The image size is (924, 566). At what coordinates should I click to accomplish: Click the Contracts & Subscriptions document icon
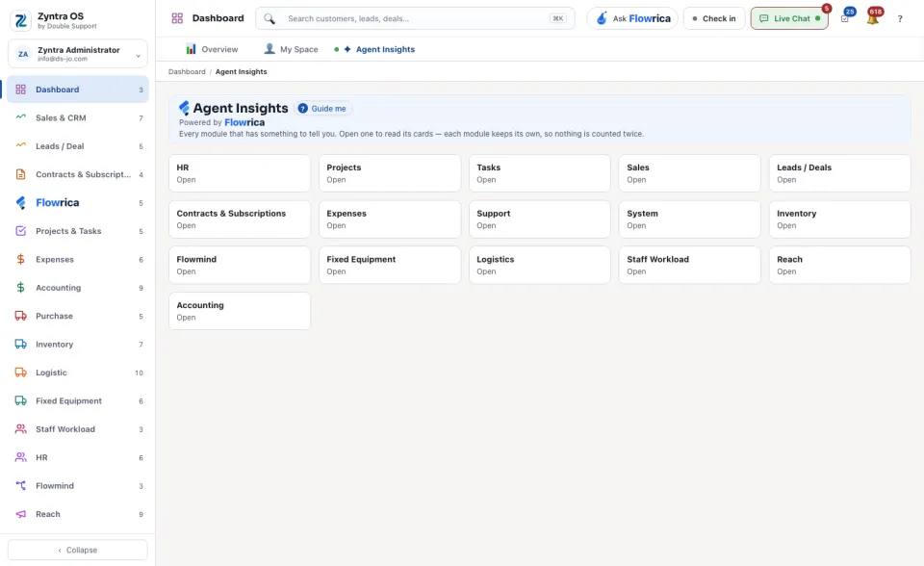coord(20,174)
